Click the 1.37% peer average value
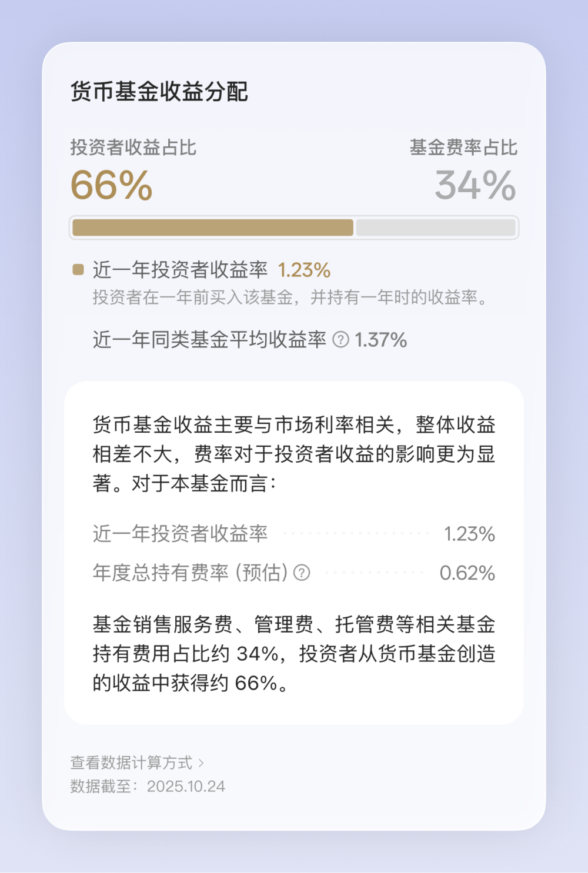588x873 pixels. pos(381,340)
